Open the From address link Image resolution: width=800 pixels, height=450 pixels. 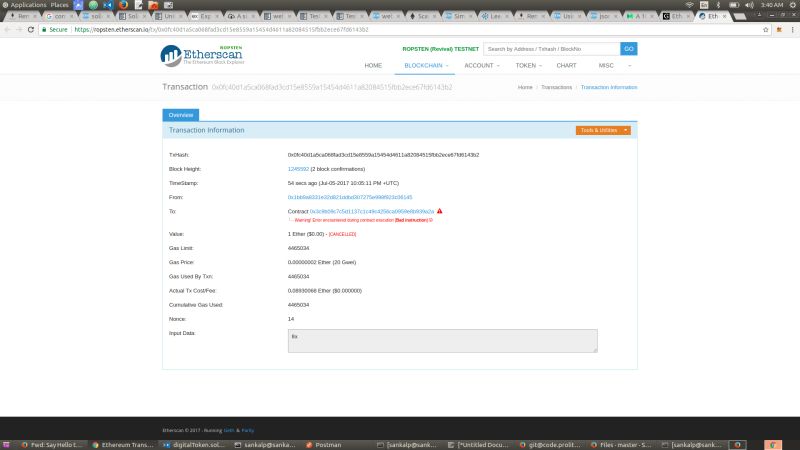[x=350, y=197]
